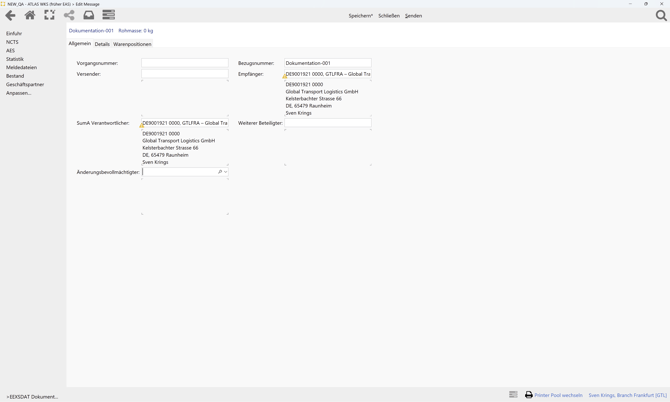670x402 pixels.
Task: Go to the home screen icon
Action: [30, 15]
